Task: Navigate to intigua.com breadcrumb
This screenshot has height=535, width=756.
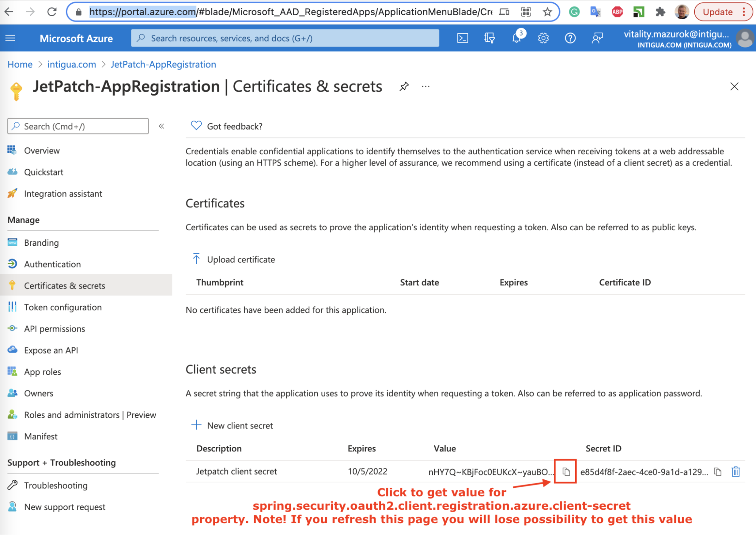Action: coord(71,64)
